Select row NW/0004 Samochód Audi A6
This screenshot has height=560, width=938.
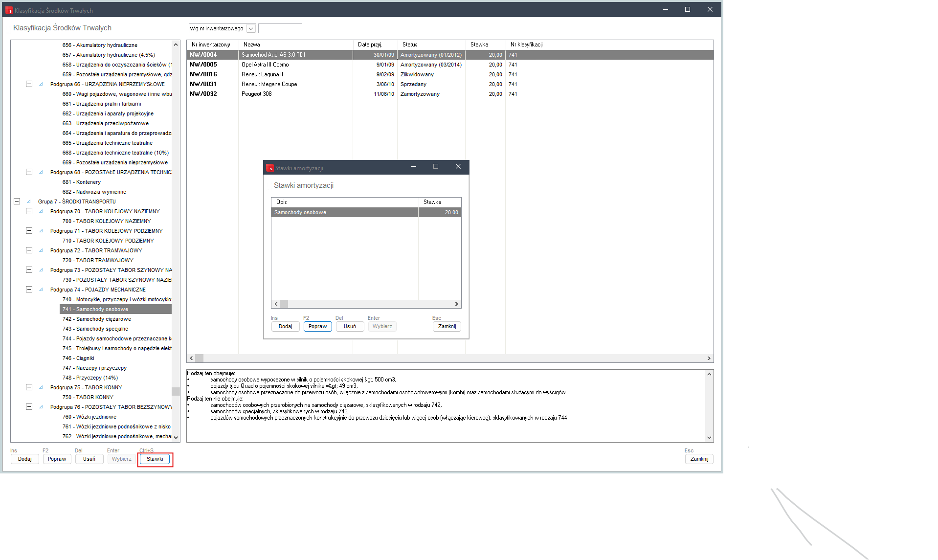click(x=450, y=55)
